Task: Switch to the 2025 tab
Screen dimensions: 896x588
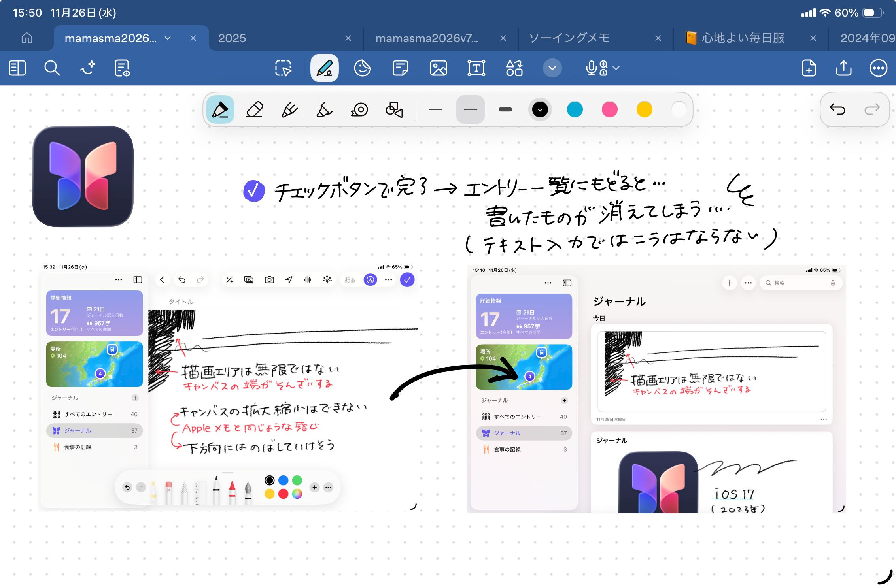Action: point(232,38)
